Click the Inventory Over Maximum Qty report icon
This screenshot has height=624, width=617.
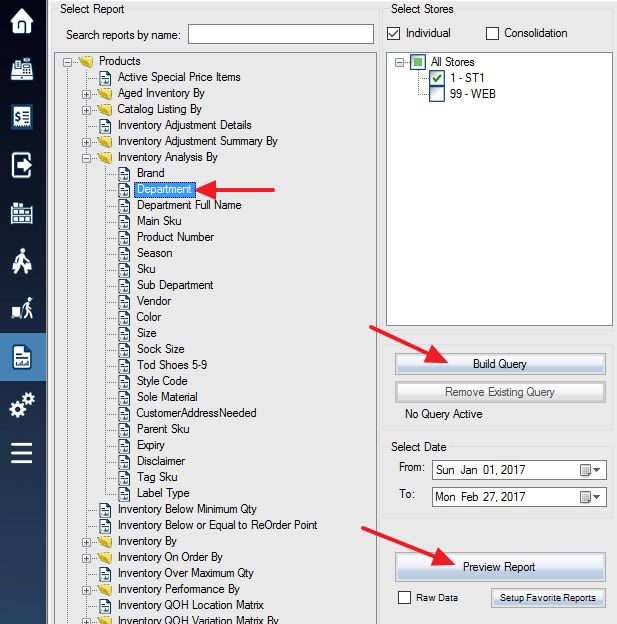(x=105, y=574)
